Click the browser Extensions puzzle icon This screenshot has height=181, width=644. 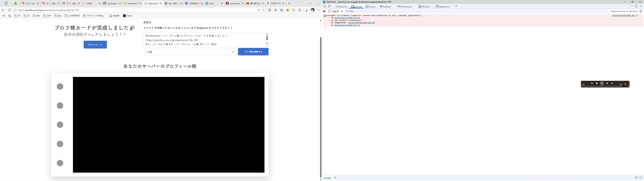point(300,10)
